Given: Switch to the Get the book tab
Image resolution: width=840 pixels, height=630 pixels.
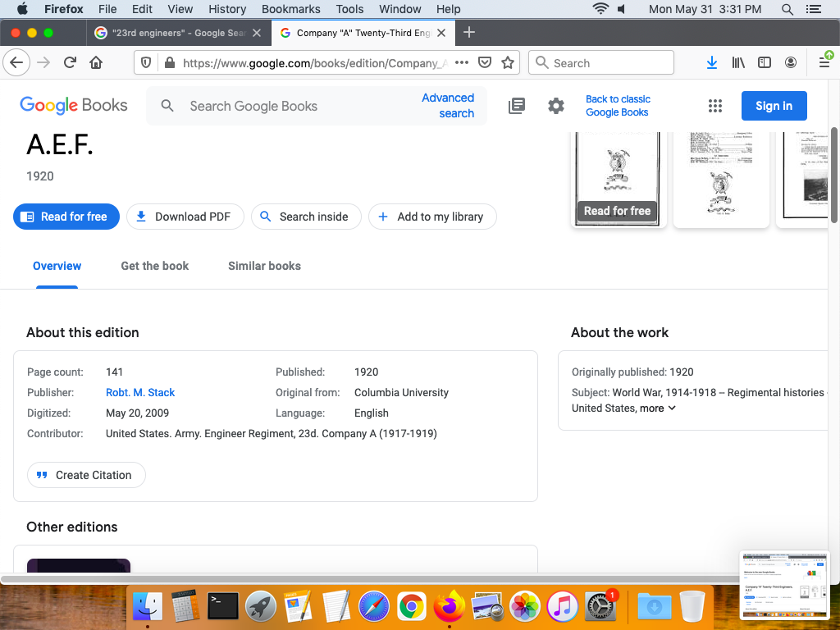Looking at the screenshot, I should [x=154, y=266].
